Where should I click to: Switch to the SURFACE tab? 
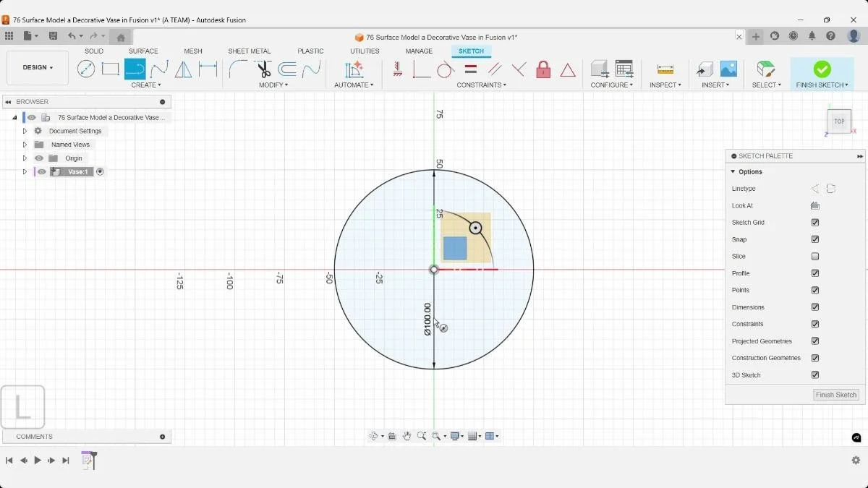pyautogui.click(x=143, y=51)
